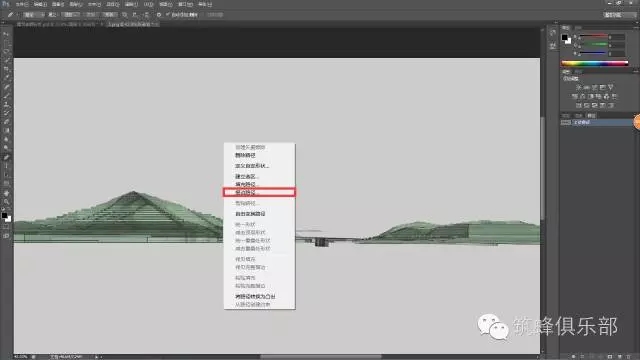Open the status bar info arrow
This screenshot has width=640, height=360.
coord(97,357)
